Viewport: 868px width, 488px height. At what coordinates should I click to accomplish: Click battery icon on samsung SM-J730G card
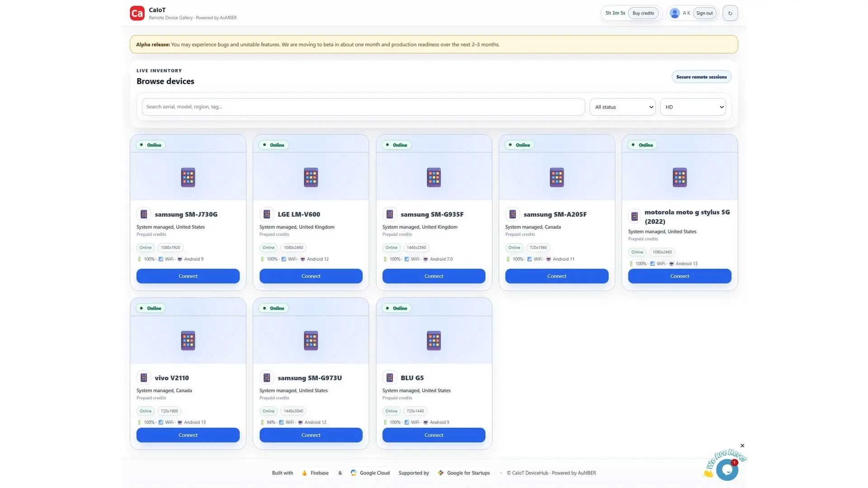click(x=139, y=259)
